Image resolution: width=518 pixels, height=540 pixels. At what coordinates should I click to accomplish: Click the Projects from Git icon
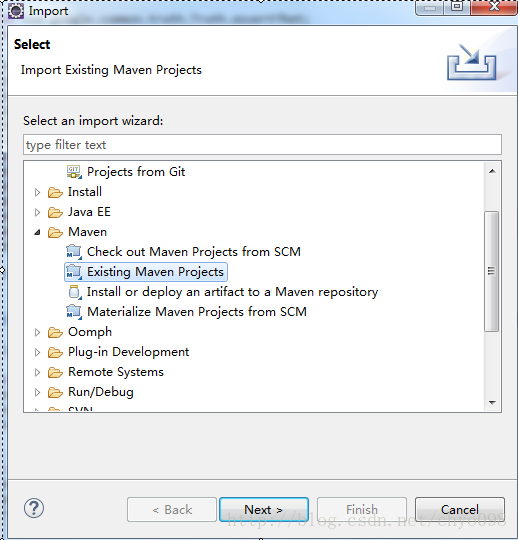click(x=74, y=172)
